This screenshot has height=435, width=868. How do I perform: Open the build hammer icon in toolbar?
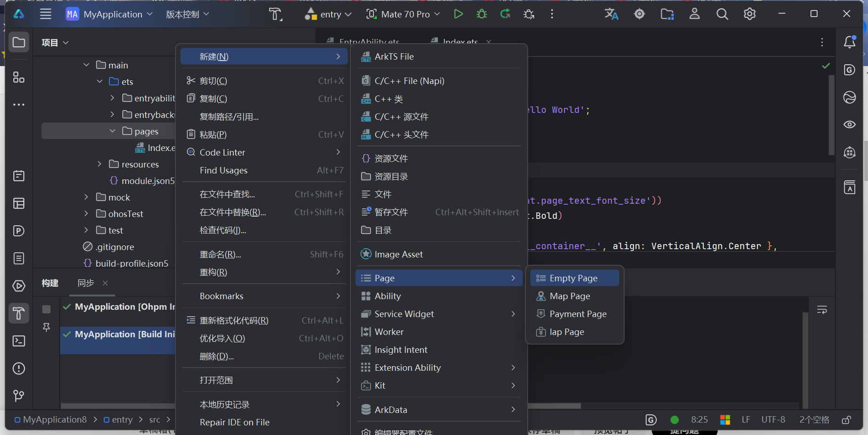pos(275,14)
